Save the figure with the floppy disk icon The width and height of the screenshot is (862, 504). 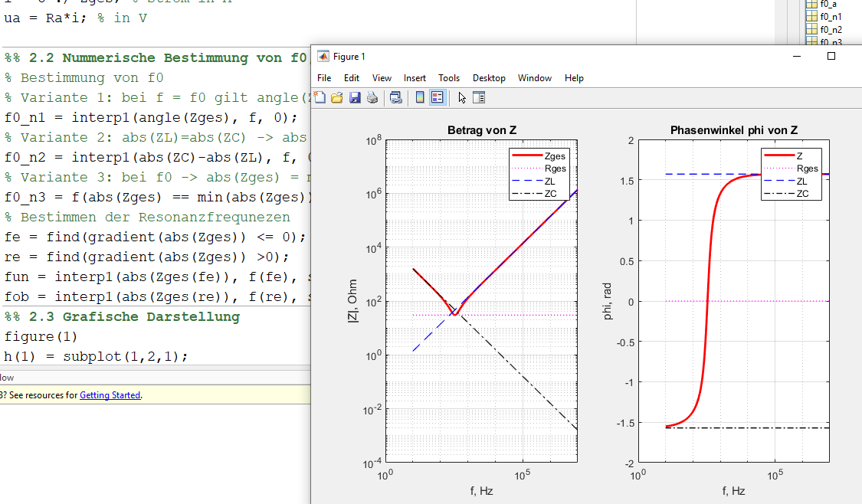355,97
